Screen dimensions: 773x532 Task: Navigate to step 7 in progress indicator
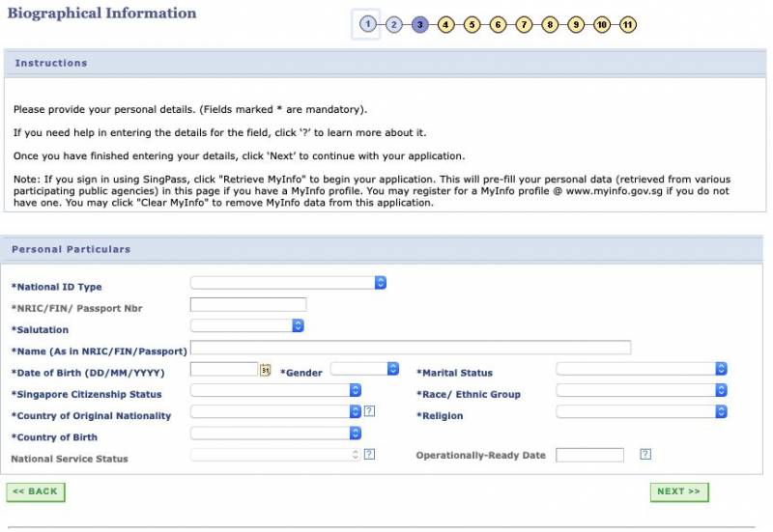[524, 25]
